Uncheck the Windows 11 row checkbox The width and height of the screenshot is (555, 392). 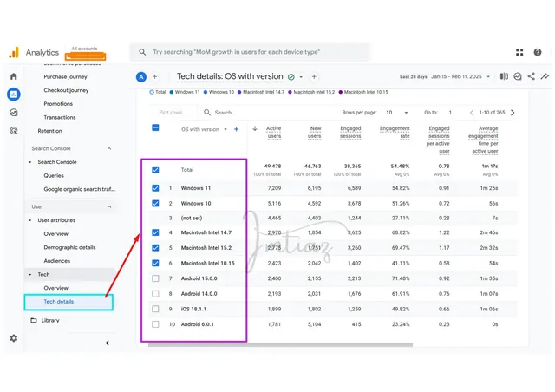coord(155,188)
